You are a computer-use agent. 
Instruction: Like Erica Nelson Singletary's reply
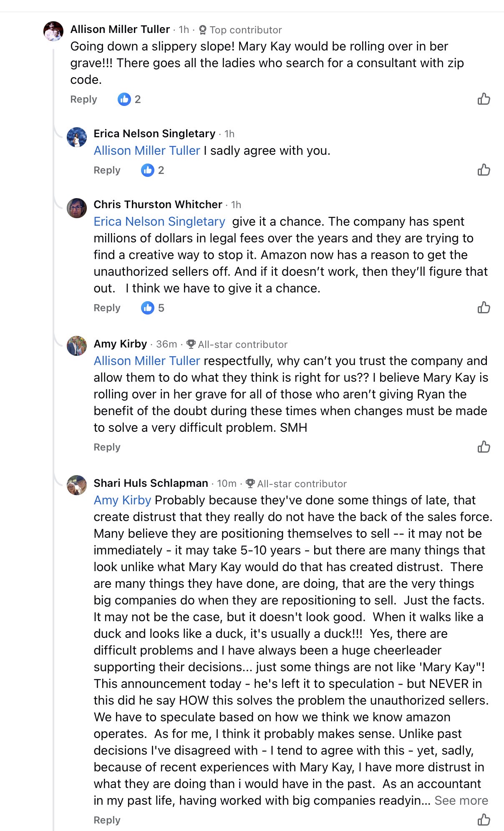click(x=484, y=170)
